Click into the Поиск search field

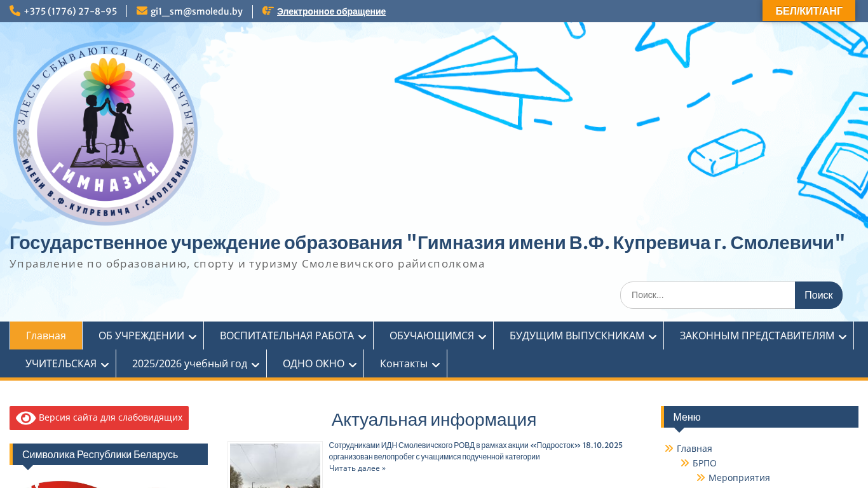point(707,295)
